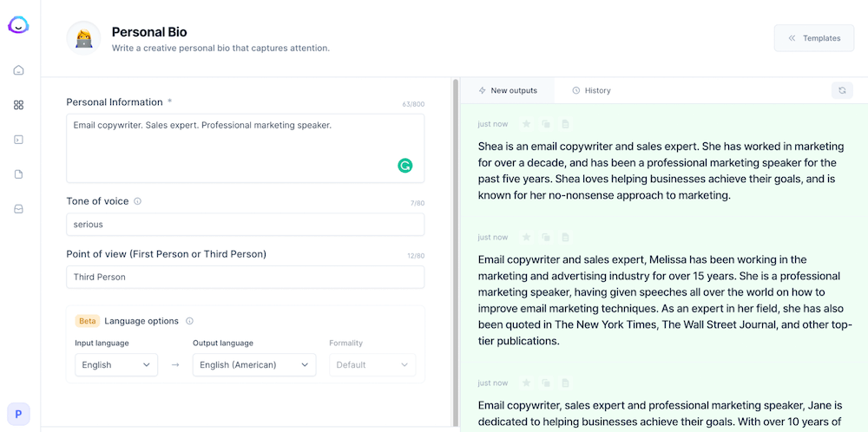Open the inbox tray icon in sidebar
Screen dimensions: 868x432
coord(18,209)
